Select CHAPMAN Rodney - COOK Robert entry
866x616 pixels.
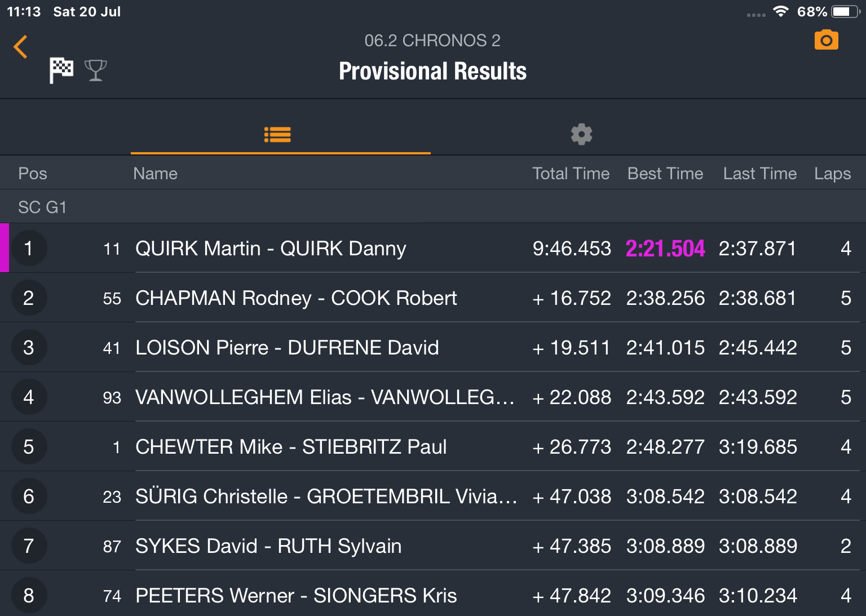pyautogui.click(x=433, y=298)
